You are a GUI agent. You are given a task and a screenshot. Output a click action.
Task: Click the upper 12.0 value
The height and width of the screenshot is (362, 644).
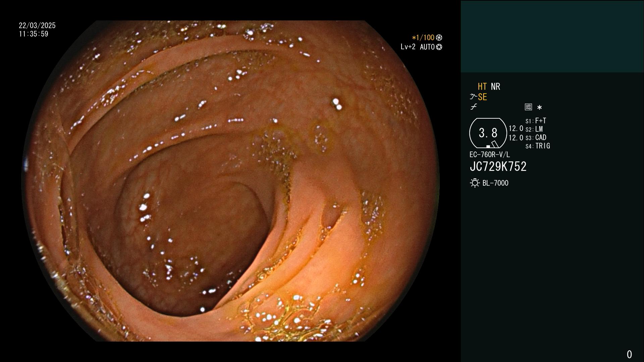tap(516, 128)
